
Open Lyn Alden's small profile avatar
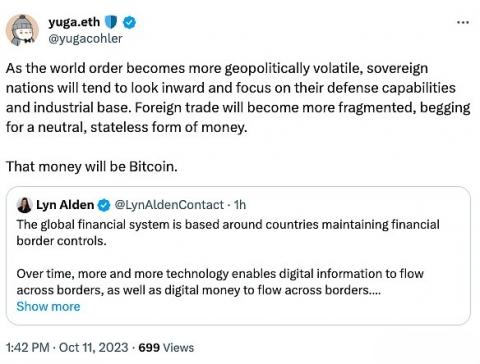coord(24,205)
